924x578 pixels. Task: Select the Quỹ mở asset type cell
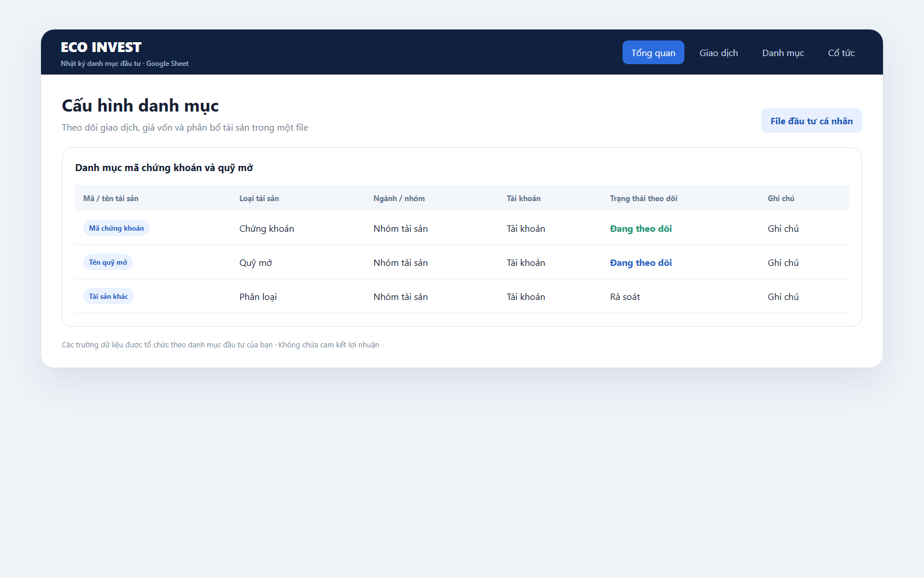coord(256,263)
